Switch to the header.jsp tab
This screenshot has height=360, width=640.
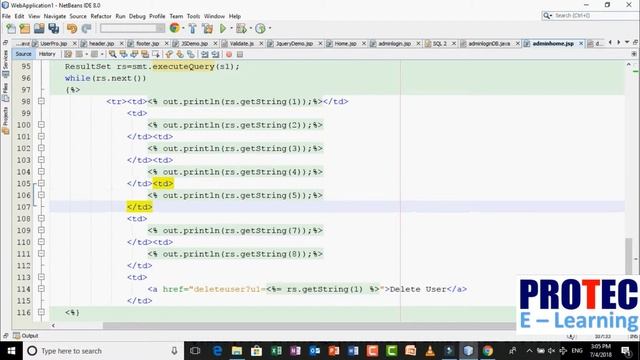101,43
